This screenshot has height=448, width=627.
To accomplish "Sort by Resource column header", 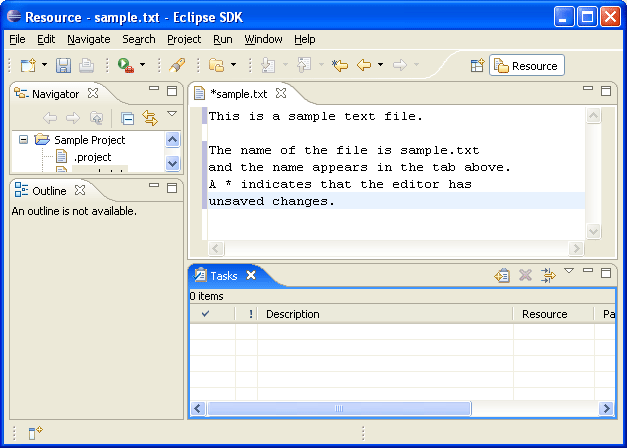I will point(554,314).
